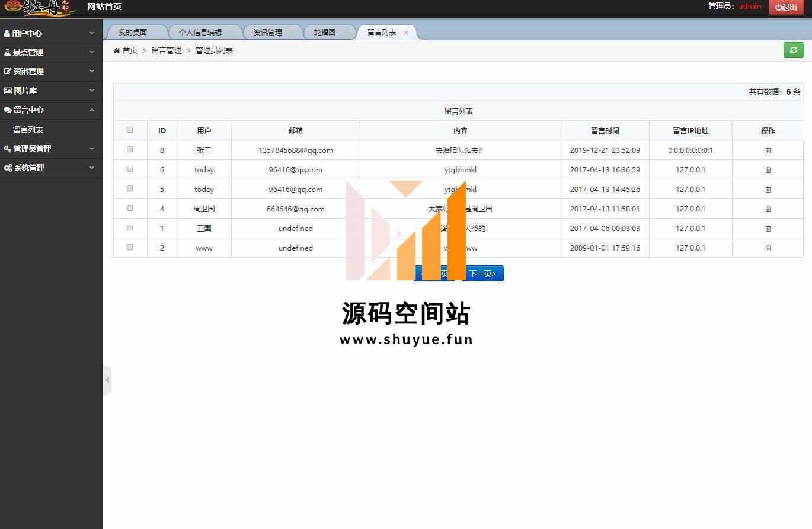This screenshot has width=812, height=529.
Task: Collapse the sidebar with arrow handle
Action: pos(107,380)
